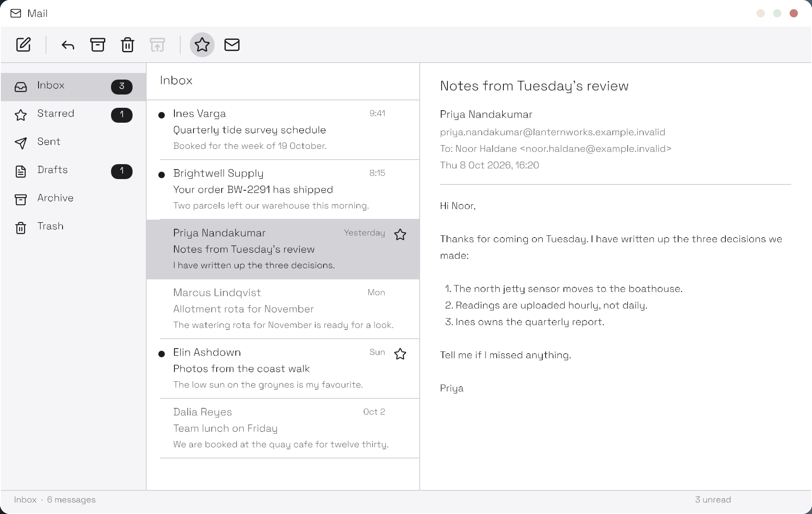Open Brightwell Supply's order shipped email
The width and height of the screenshot is (812, 514).
click(x=283, y=189)
